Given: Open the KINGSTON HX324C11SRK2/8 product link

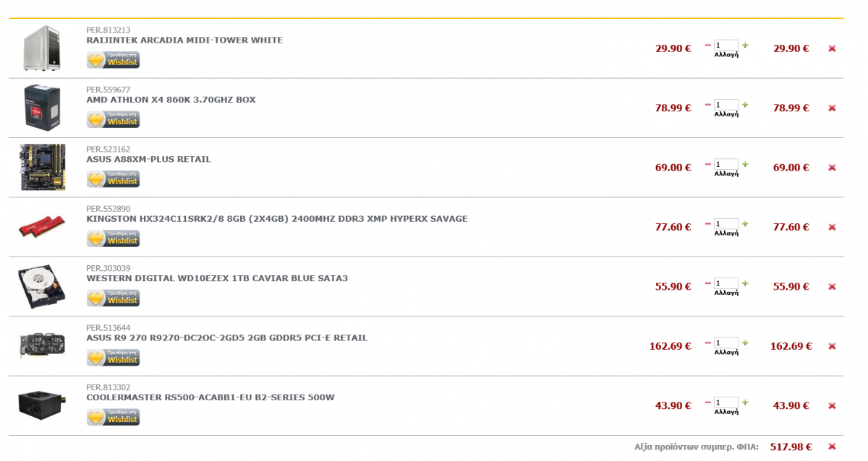Looking at the screenshot, I should pos(277,218).
